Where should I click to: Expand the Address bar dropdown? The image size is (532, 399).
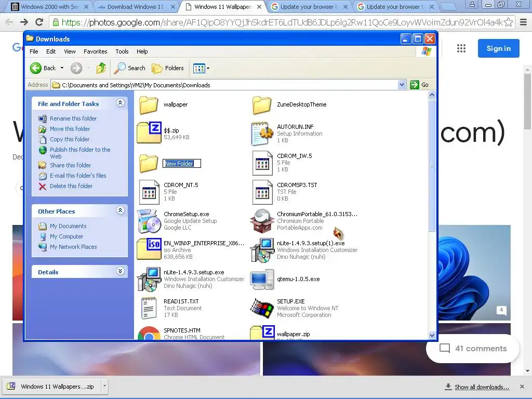pyautogui.click(x=402, y=85)
